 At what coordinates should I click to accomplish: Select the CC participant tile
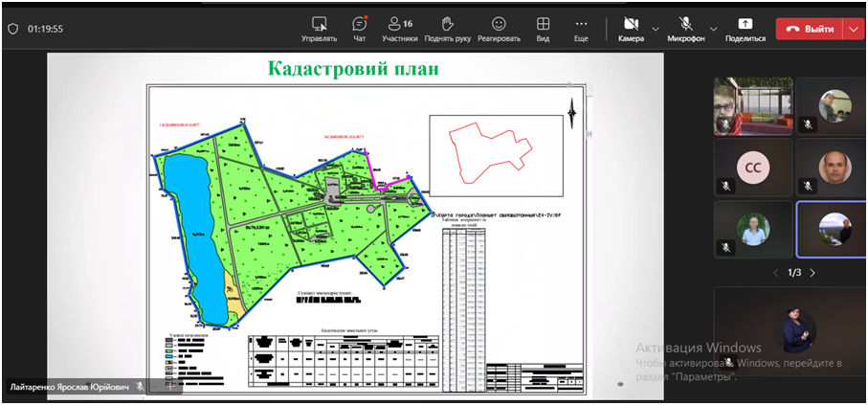point(752,168)
